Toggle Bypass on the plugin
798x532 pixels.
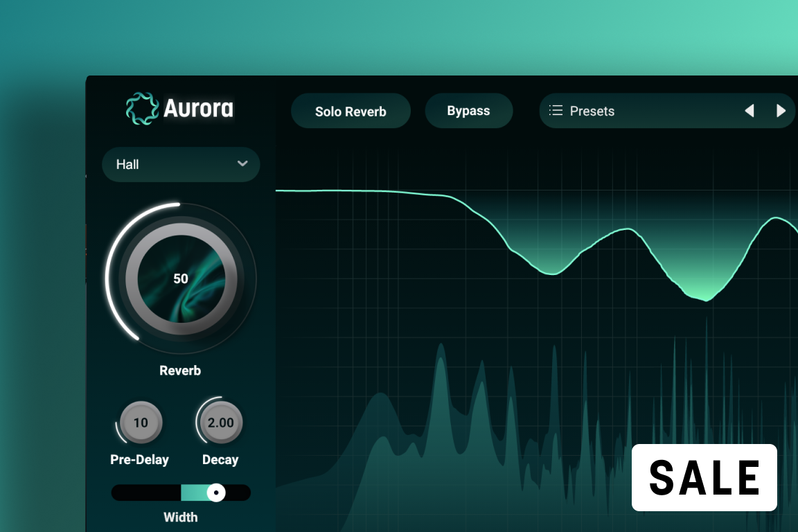click(x=468, y=111)
